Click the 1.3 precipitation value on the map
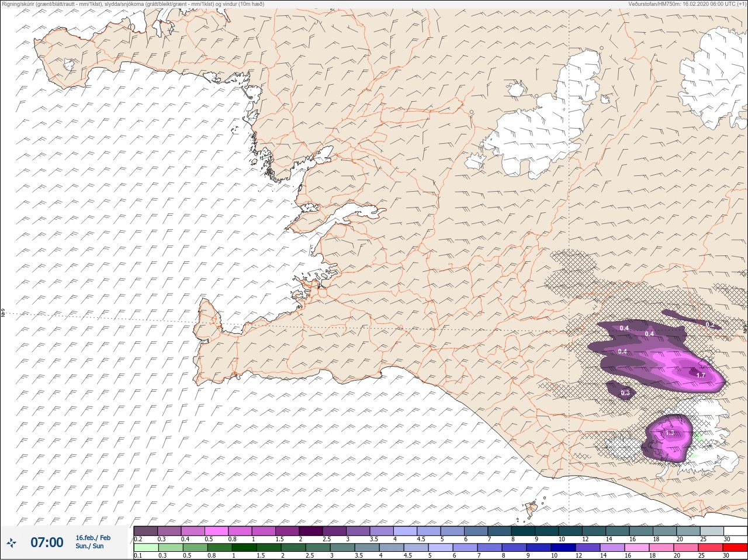The image size is (748, 560). click(670, 433)
